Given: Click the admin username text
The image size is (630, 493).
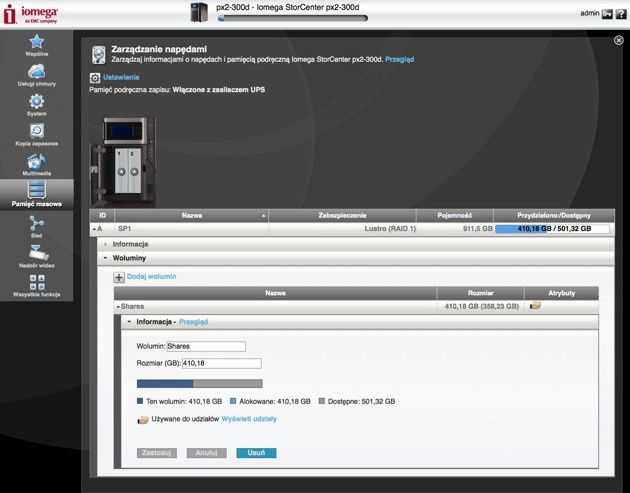Looking at the screenshot, I should (589, 13).
